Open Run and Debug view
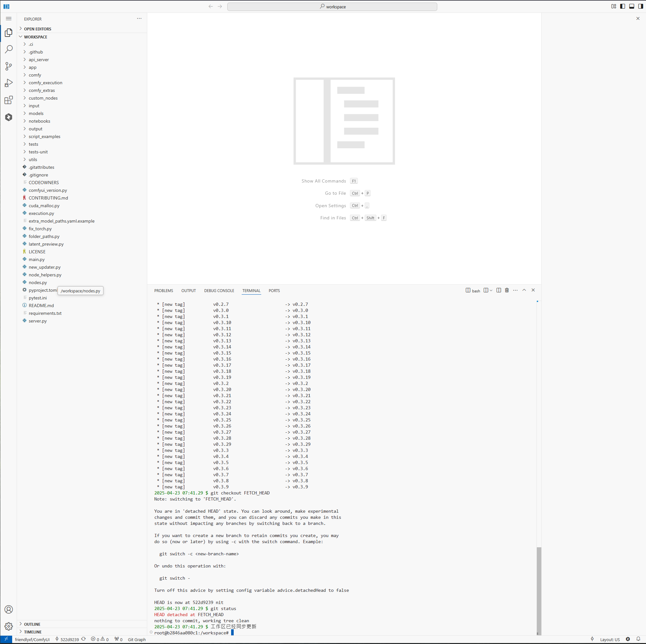Screen dimensions: 646x644 tap(9, 83)
